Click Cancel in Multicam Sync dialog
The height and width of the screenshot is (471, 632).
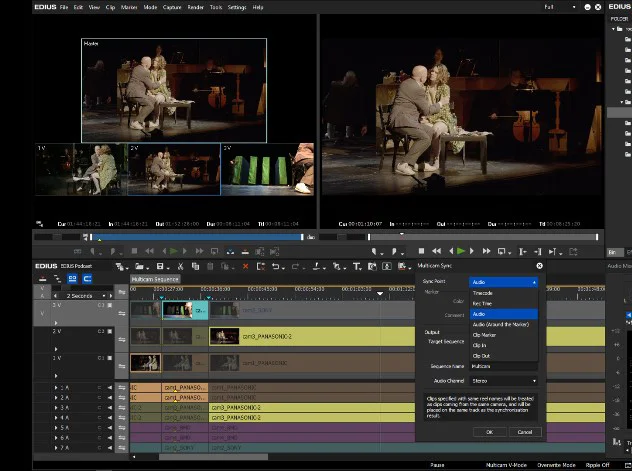point(525,432)
